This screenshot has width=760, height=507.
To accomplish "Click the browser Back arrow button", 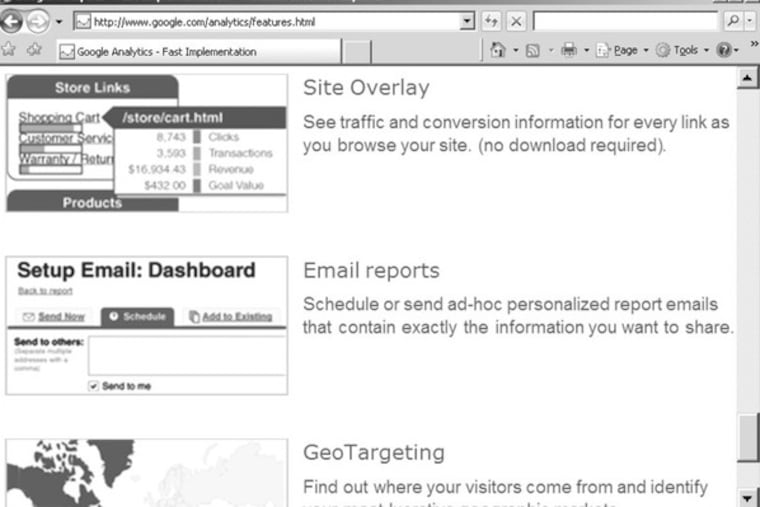I will pos(13,22).
